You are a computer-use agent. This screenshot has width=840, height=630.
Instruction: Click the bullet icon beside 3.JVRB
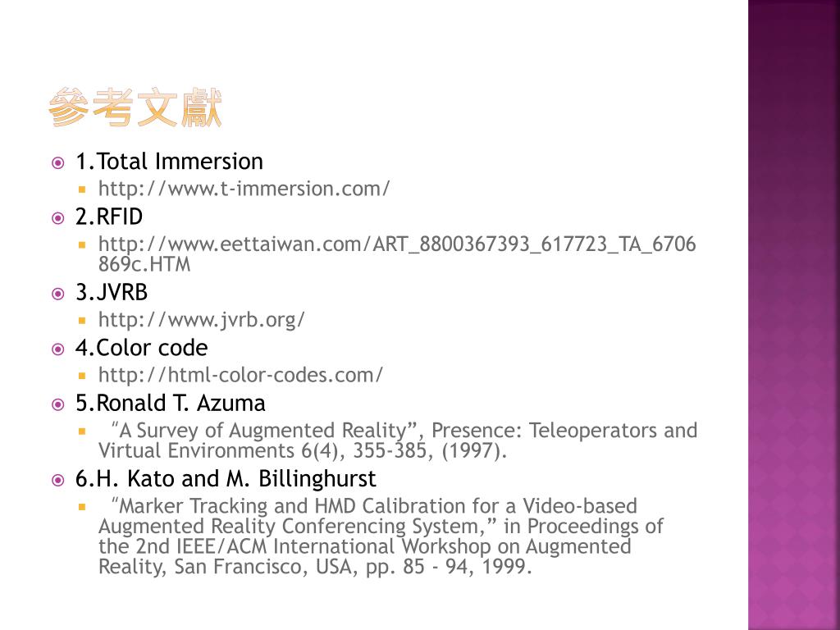(58, 294)
